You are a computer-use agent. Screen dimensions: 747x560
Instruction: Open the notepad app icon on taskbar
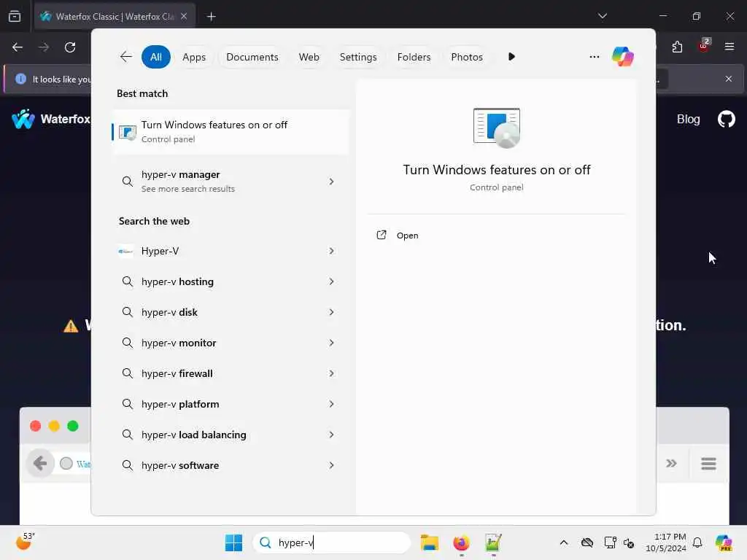pos(493,542)
